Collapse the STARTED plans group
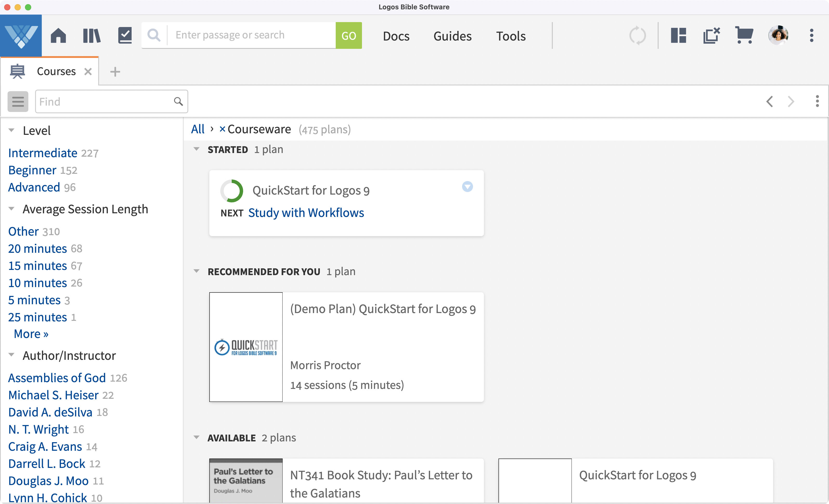 click(x=197, y=149)
